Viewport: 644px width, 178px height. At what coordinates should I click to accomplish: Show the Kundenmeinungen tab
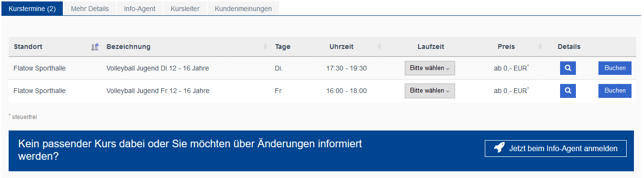click(x=243, y=9)
